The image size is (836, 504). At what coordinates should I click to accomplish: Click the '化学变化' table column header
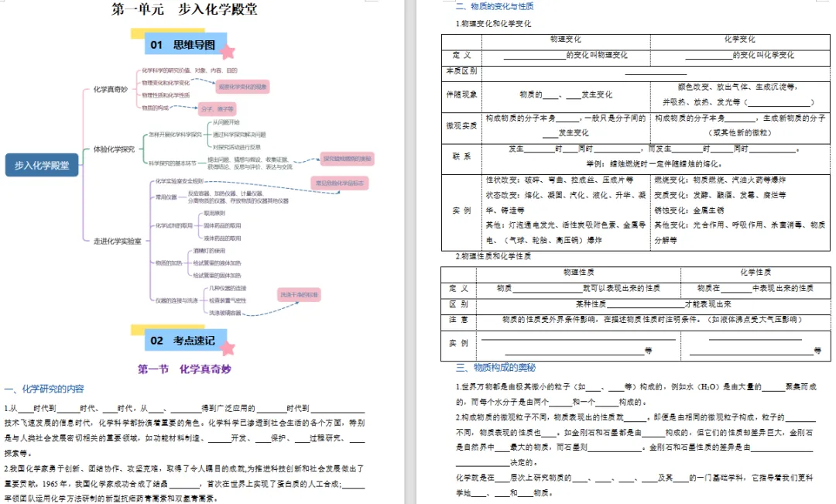(739, 39)
